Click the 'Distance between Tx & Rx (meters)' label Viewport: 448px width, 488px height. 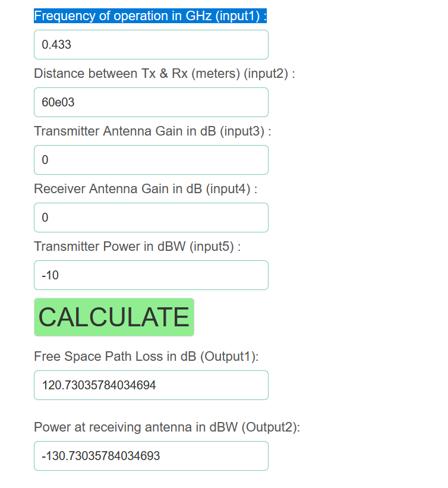165,74
